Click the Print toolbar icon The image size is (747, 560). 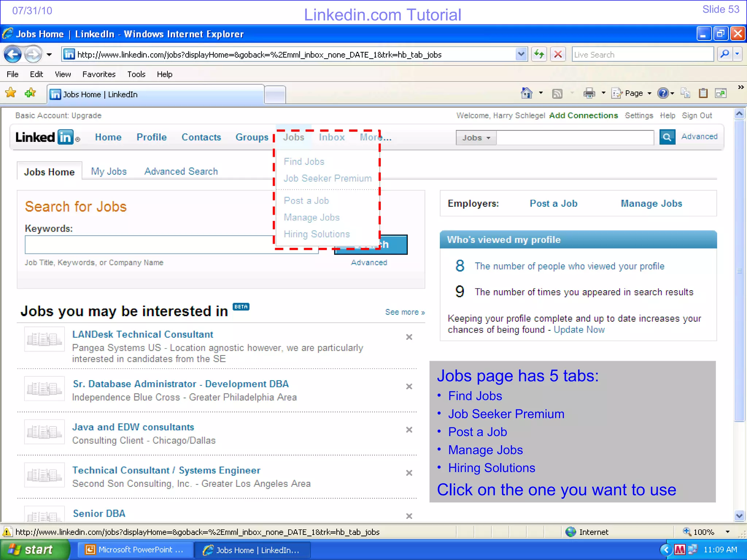[589, 93]
